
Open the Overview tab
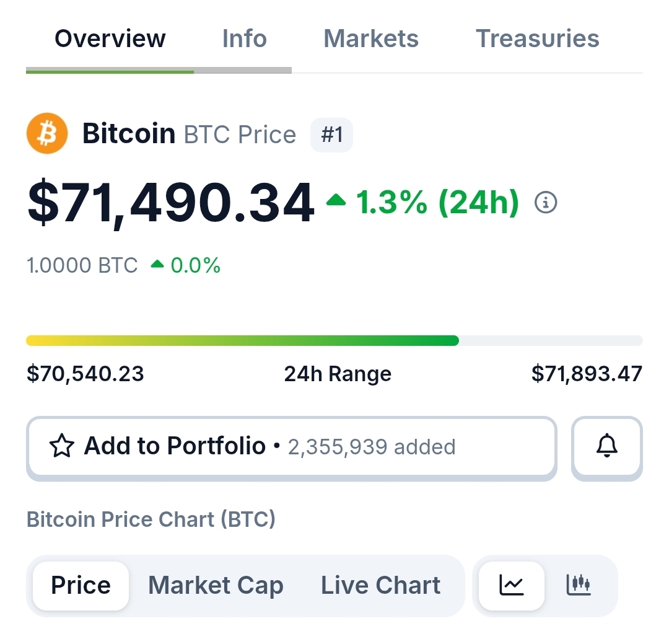pyautogui.click(x=110, y=39)
